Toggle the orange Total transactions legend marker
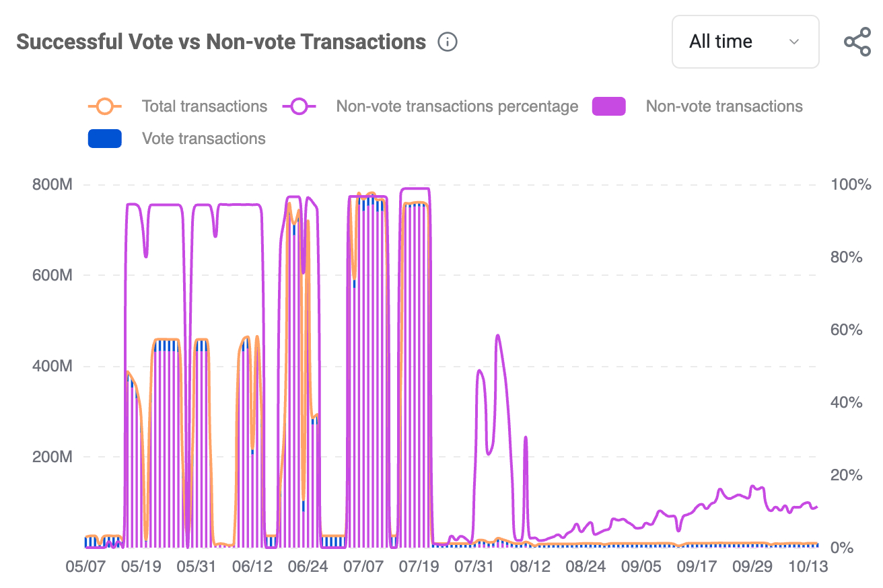The image size is (883, 588). click(105, 106)
